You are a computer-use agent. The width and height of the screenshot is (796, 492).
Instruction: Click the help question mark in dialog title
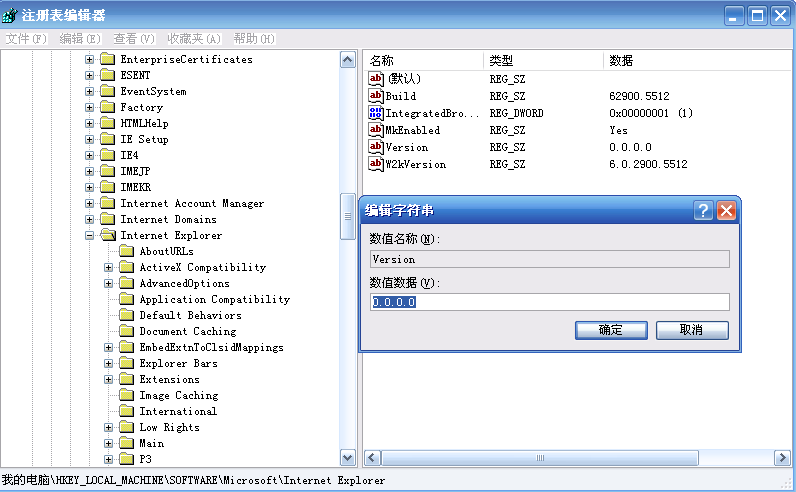[x=703, y=210]
